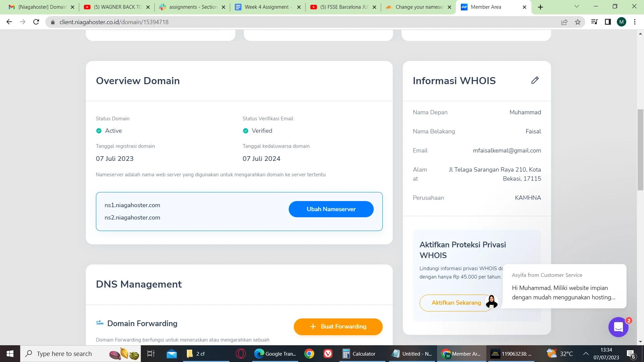Open the chat support bubble icon

point(618,327)
